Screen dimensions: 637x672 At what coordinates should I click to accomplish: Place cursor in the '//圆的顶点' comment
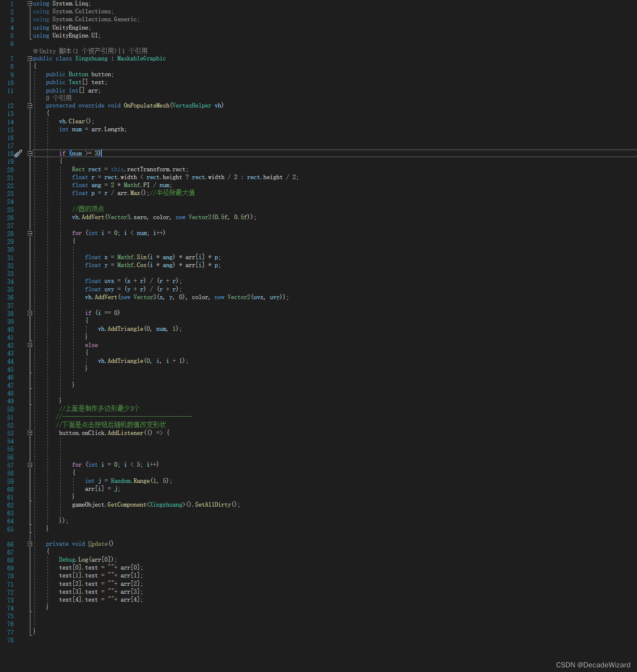pos(88,209)
